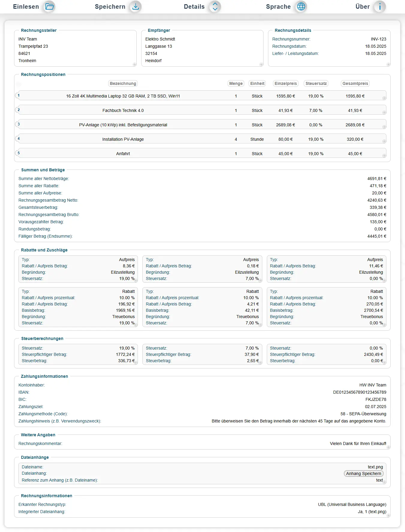Click the Über info icon

coord(380,7)
